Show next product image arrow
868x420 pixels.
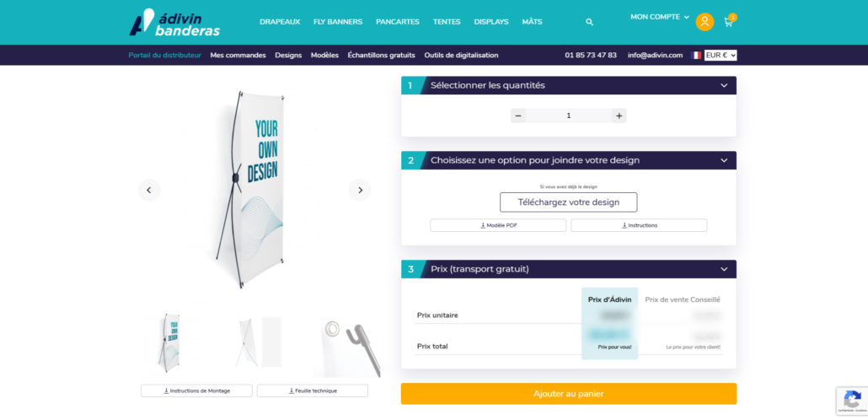(360, 190)
